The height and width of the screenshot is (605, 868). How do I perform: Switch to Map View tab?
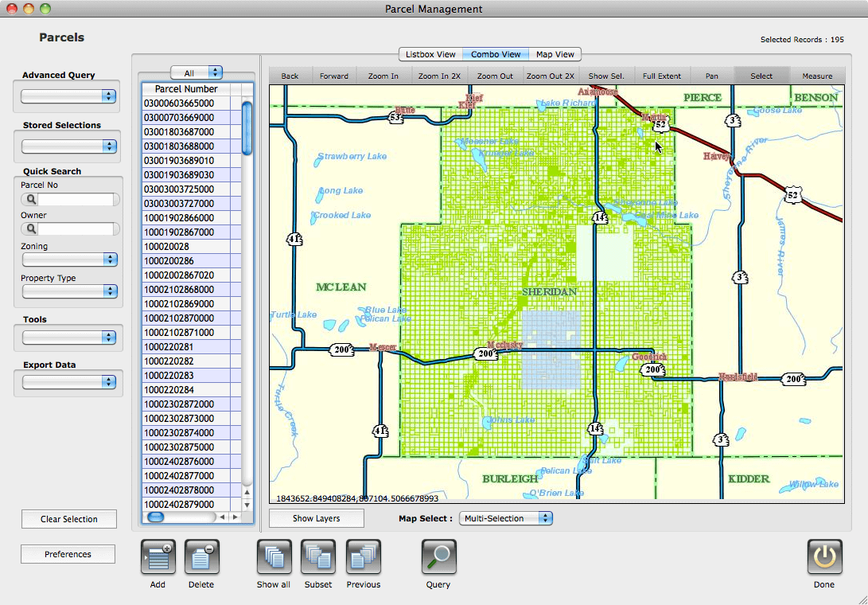(x=555, y=54)
